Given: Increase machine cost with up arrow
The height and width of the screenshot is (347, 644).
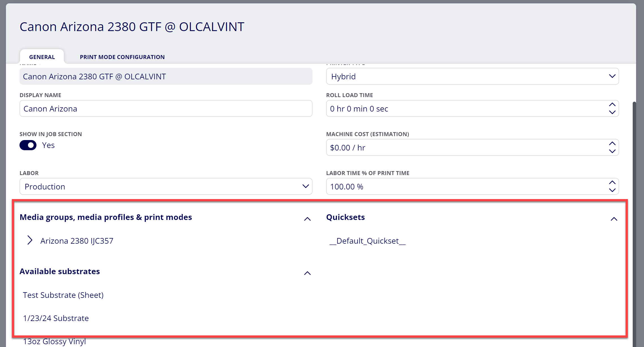Looking at the screenshot, I should coord(612,144).
